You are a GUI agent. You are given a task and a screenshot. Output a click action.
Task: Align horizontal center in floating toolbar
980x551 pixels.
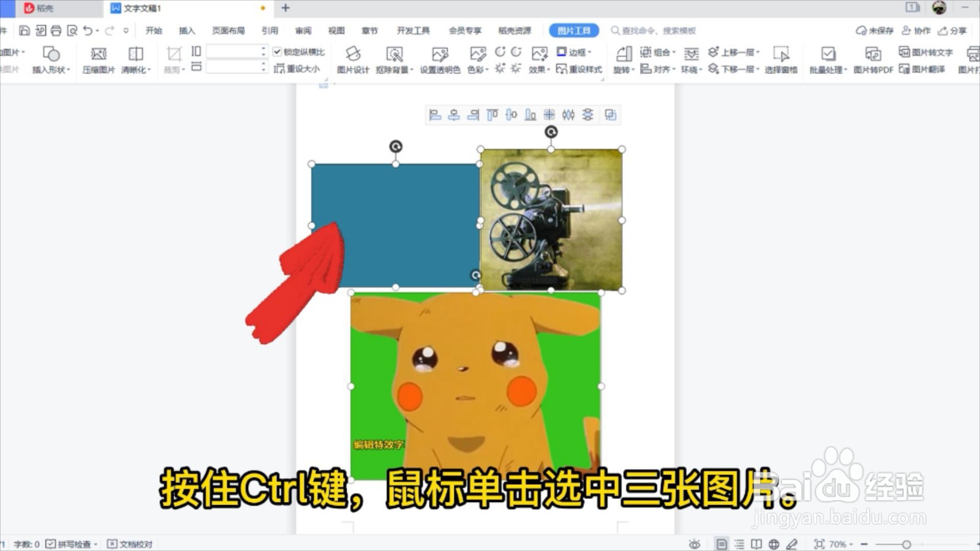click(x=454, y=114)
